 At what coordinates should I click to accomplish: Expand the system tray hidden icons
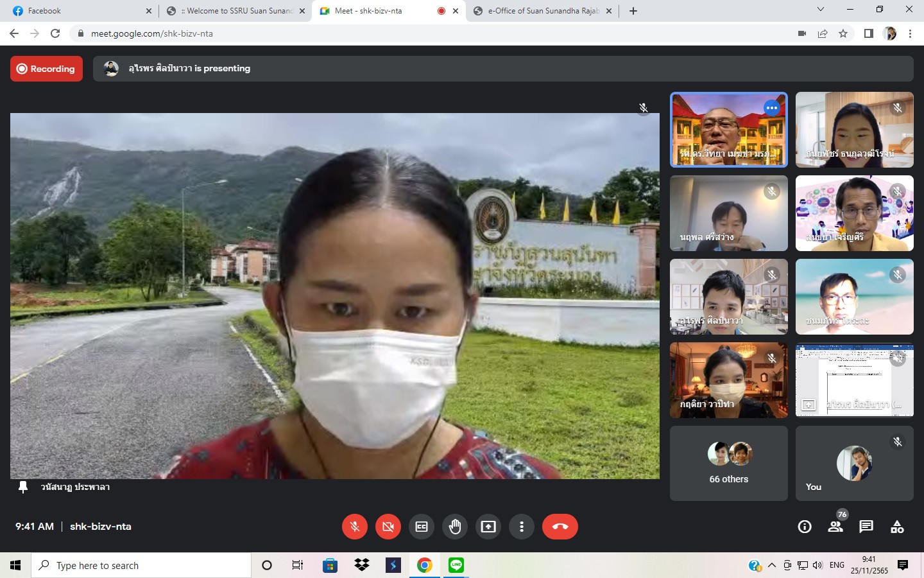coord(772,565)
